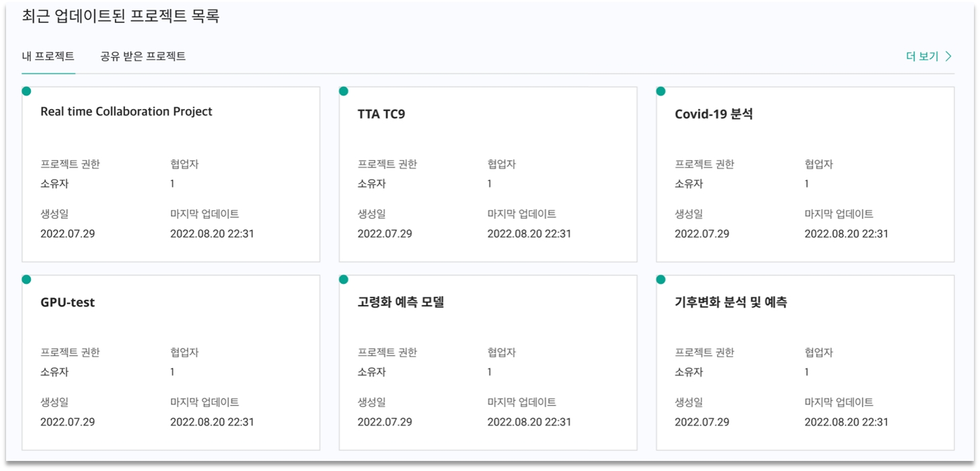Screen dimensions: 980x471
Task: Click the 소유자 permission value on 고령화 예측 모델 card
Action: (x=371, y=372)
